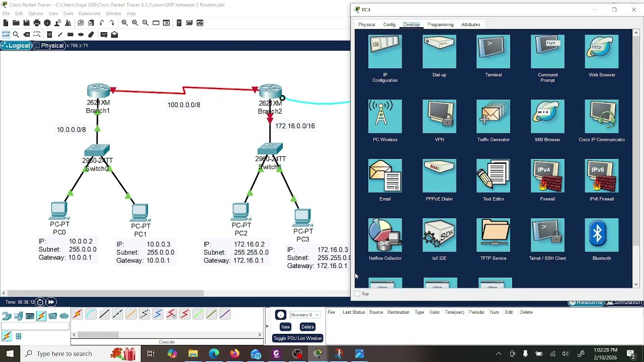Choose the Serial DCE red cable

click(171, 314)
